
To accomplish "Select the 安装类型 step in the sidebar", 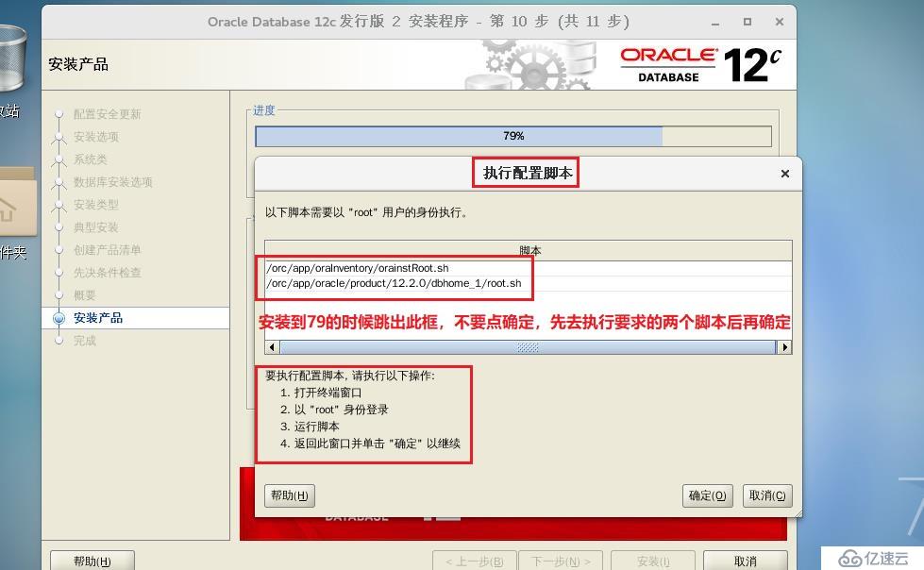I will coord(96,205).
